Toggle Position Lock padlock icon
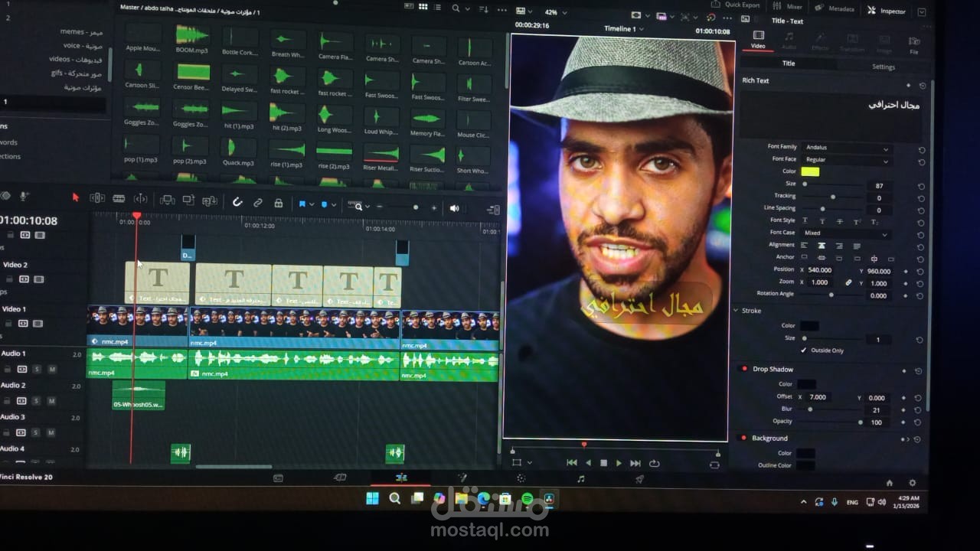The height and width of the screenshot is (551, 980). pos(279,204)
